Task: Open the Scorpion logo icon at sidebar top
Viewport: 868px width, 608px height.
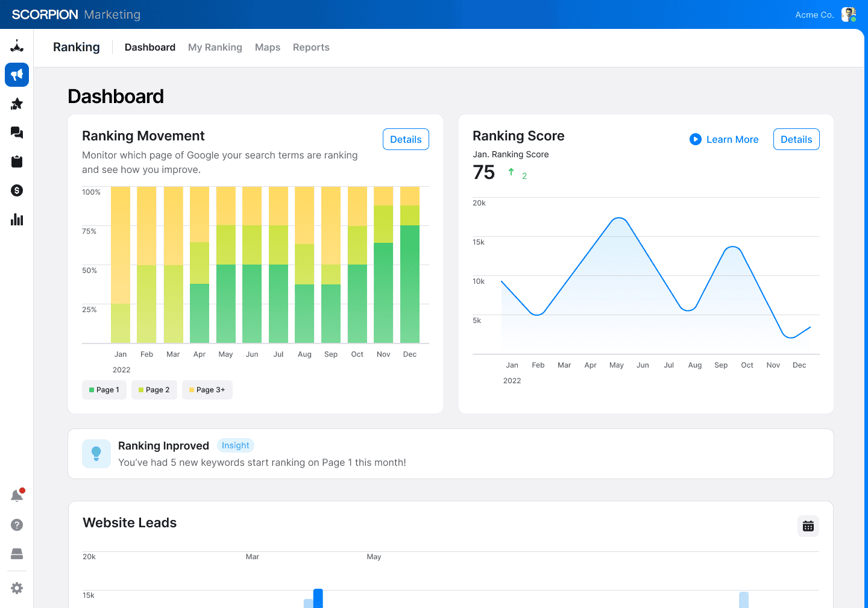Action: tap(16, 46)
